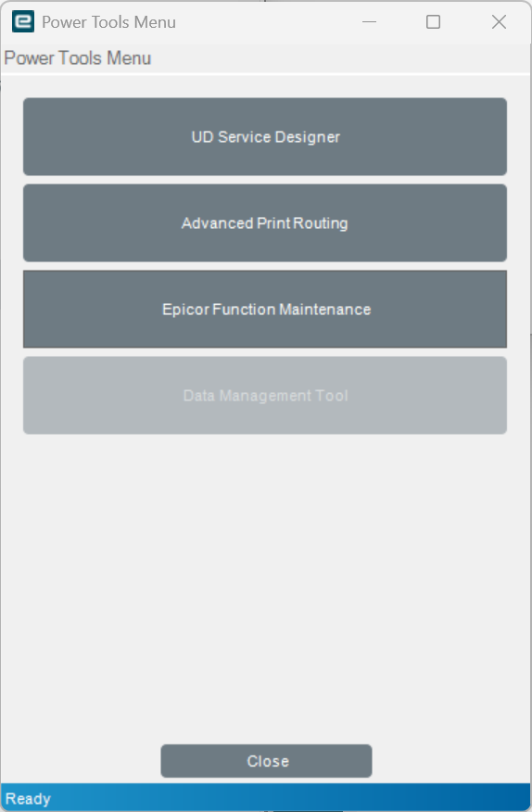532x812 pixels.
Task: Dismiss the menu using the Close button
Action: (266, 761)
